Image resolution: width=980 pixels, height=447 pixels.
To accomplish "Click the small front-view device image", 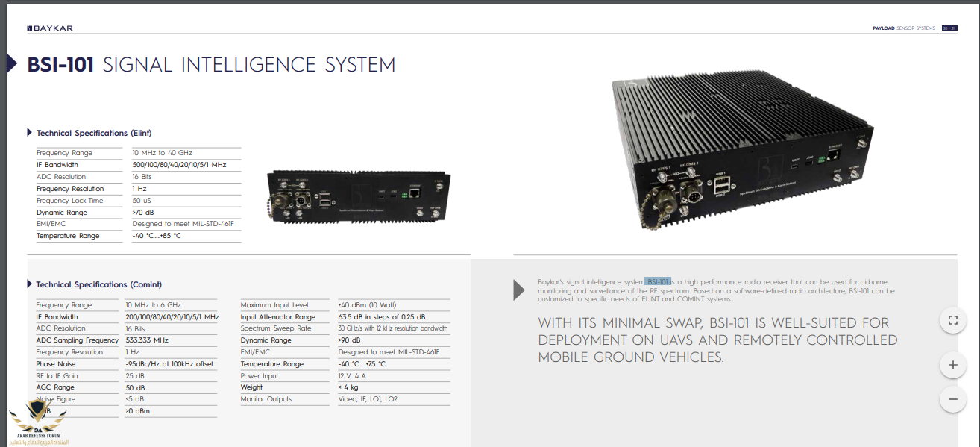I will coord(356,198).
